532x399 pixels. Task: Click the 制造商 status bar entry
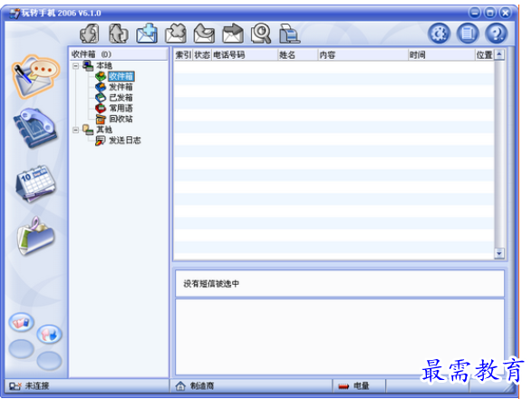point(195,385)
